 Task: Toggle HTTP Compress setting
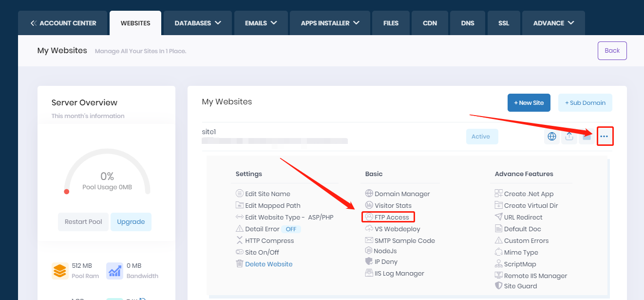(x=269, y=240)
